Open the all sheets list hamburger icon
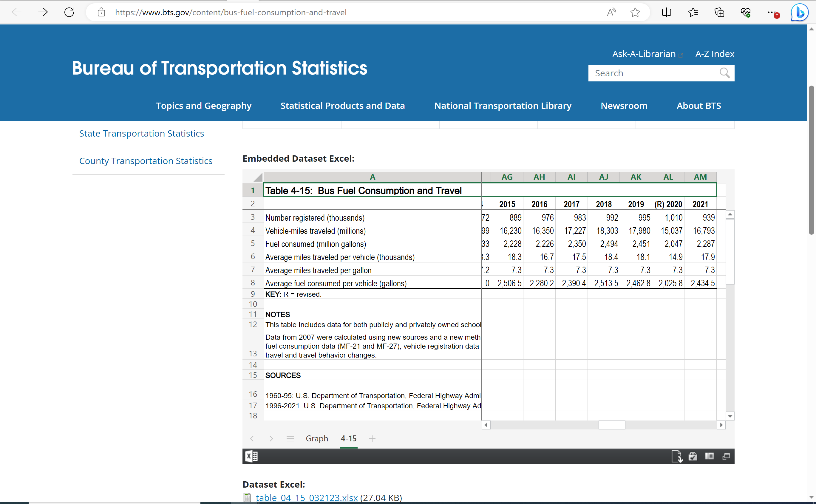The image size is (816, 504). 290,439
